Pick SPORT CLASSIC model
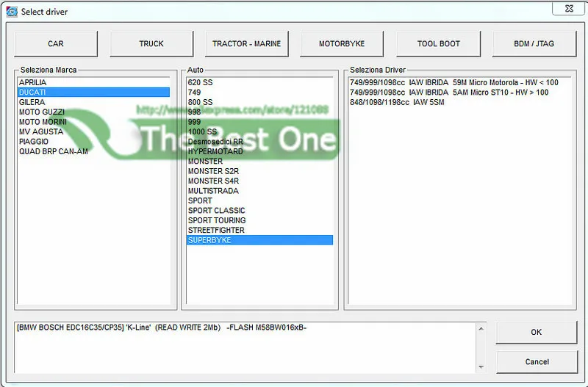588x387 pixels. (259, 211)
